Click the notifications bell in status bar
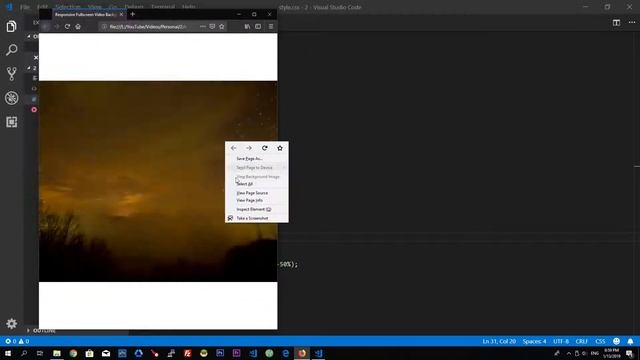 tap(630, 341)
